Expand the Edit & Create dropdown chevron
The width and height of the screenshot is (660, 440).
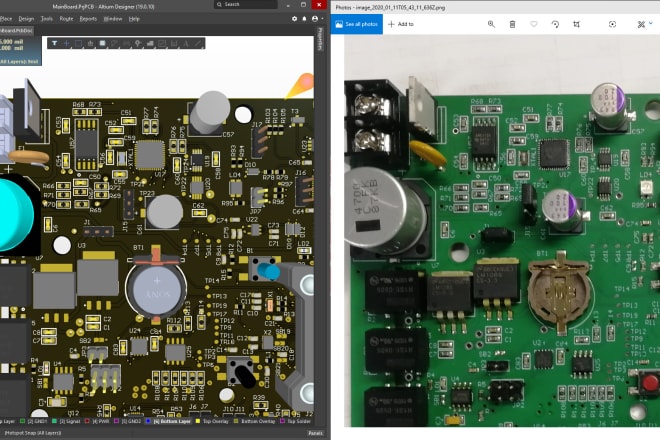[651, 24]
